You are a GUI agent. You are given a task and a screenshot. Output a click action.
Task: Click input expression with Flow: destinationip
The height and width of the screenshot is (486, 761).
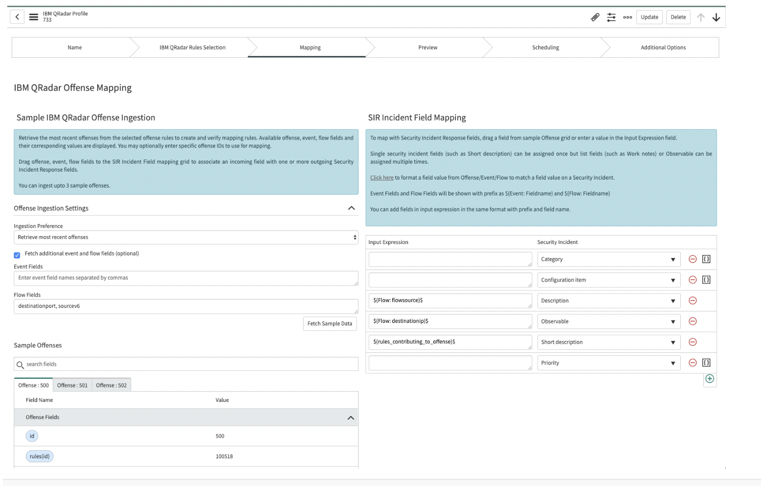point(450,321)
